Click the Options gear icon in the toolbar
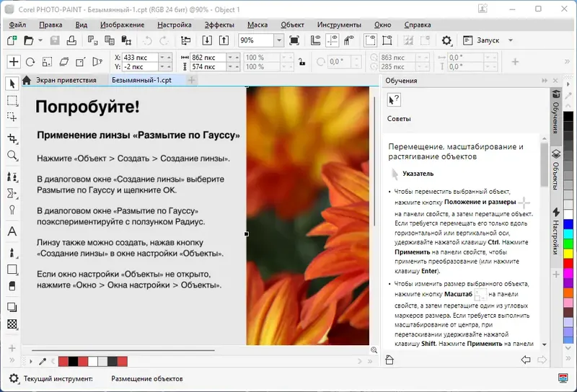The width and height of the screenshot is (577, 392). click(446, 41)
